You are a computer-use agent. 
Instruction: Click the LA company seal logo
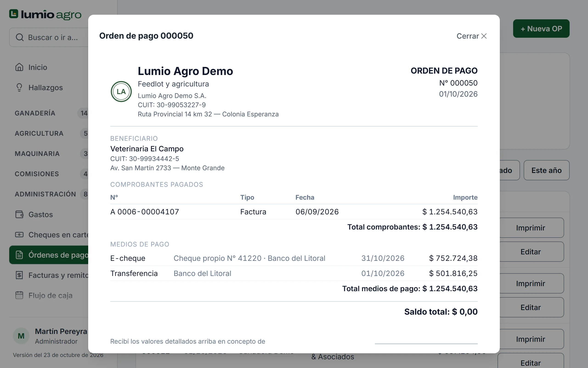121,92
